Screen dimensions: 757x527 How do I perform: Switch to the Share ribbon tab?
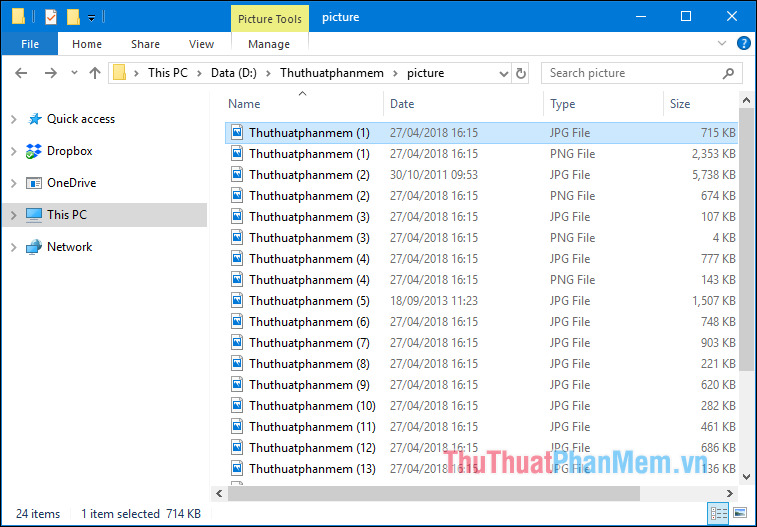tap(145, 44)
